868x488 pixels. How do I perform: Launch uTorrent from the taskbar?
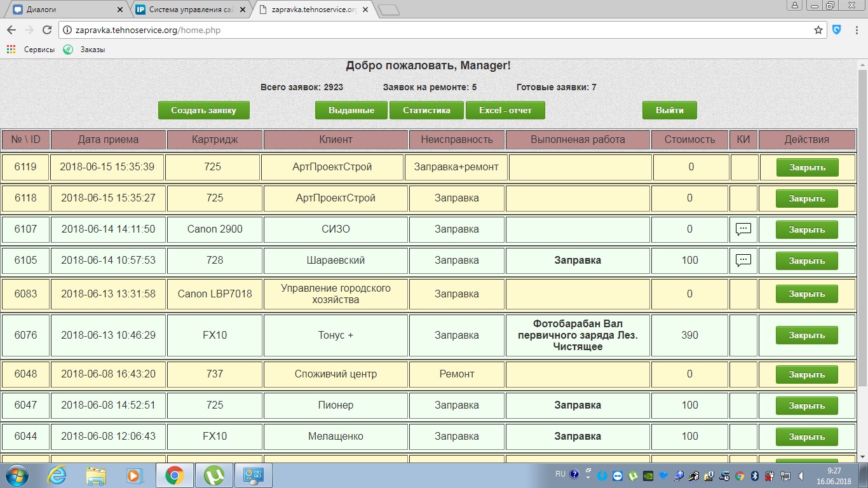[214, 475]
